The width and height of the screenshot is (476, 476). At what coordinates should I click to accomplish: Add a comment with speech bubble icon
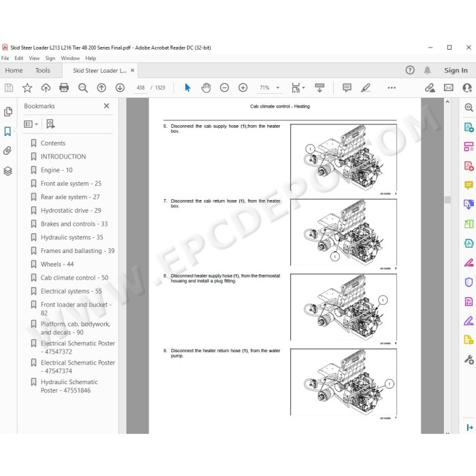(x=347, y=88)
